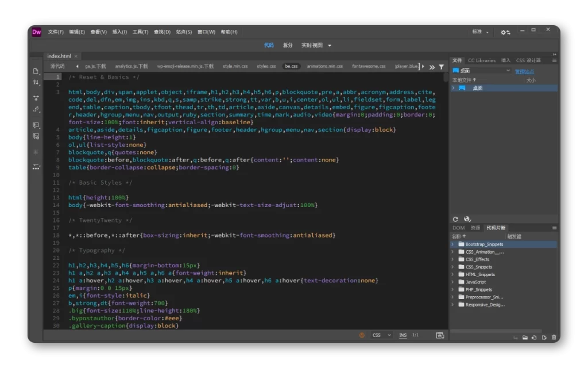Toggle the INS insert mode indicator

(403, 335)
